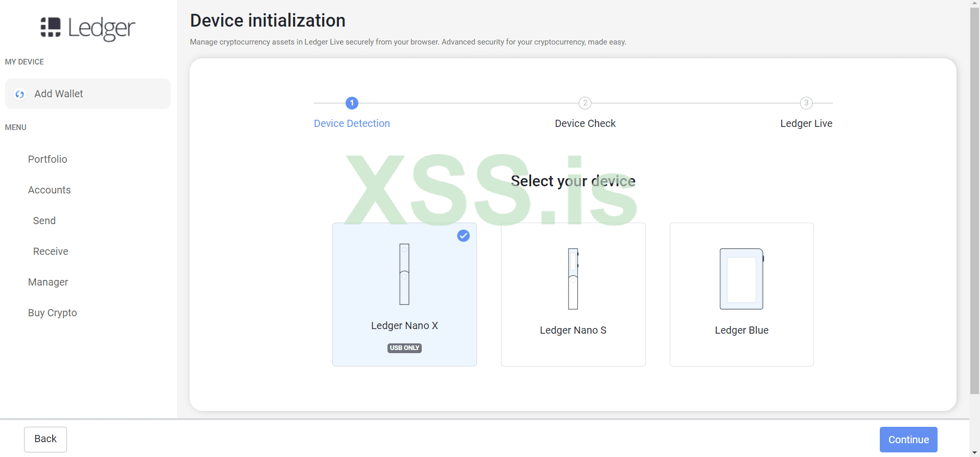Screen dimensions: 980x457
Task: Navigate to Manager
Action: pyautogui.click(x=48, y=282)
